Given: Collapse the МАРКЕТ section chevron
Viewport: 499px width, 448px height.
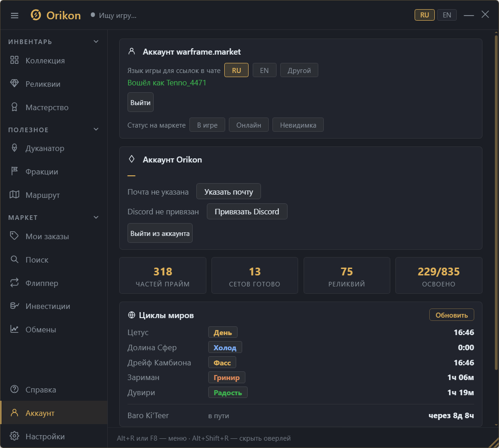Looking at the screenshot, I should click(x=96, y=218).
